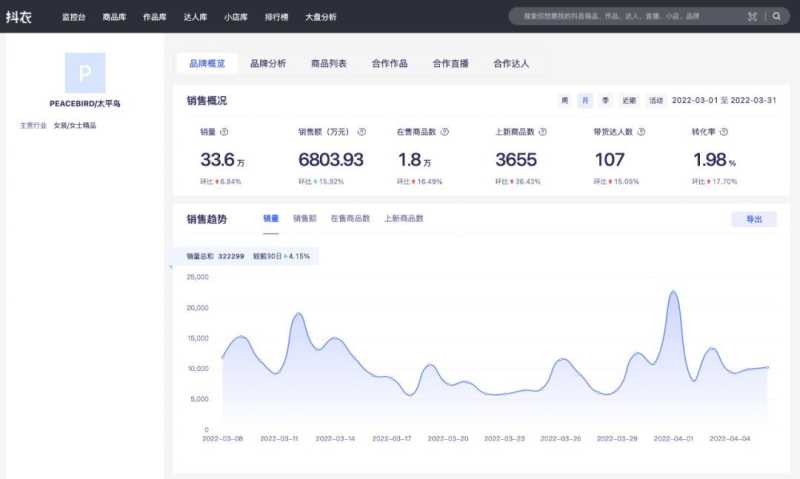Click the chart peak near 2022-03-11

(298, 314)
